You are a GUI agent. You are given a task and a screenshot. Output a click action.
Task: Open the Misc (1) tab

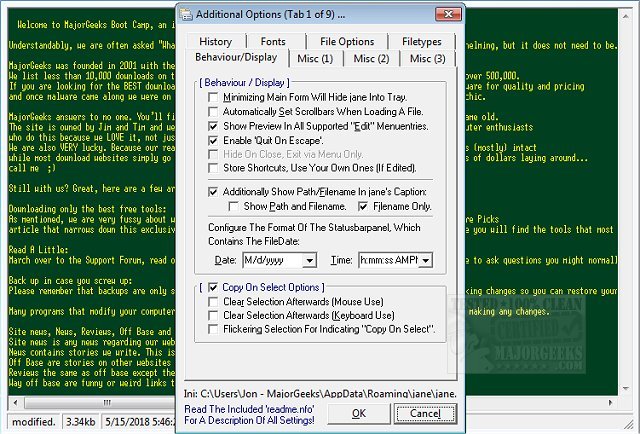pos(315,58)
